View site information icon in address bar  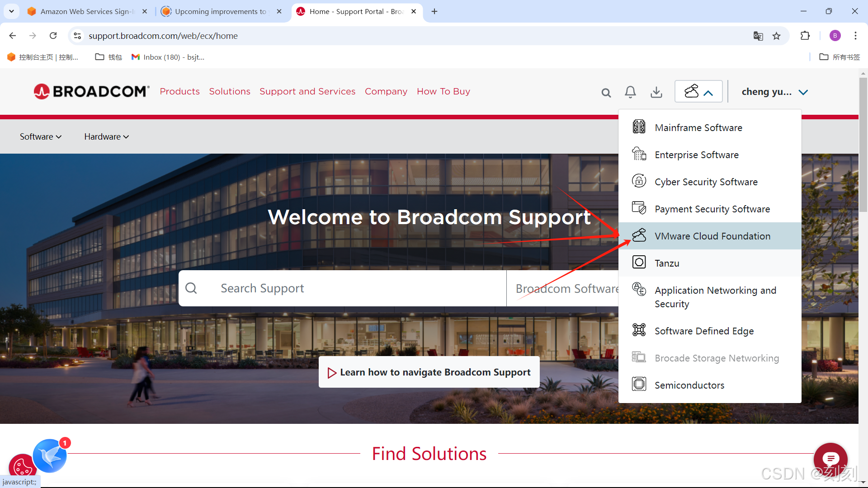coord(77,36)
